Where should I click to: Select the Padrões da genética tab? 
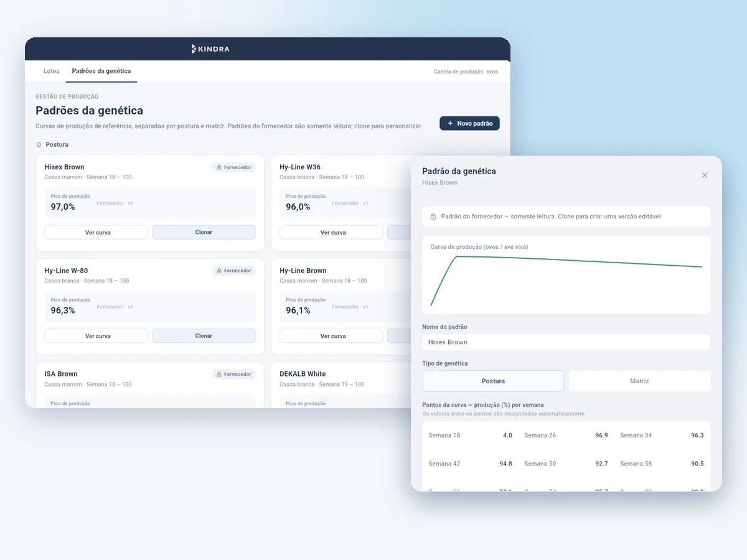coord(101,71)
